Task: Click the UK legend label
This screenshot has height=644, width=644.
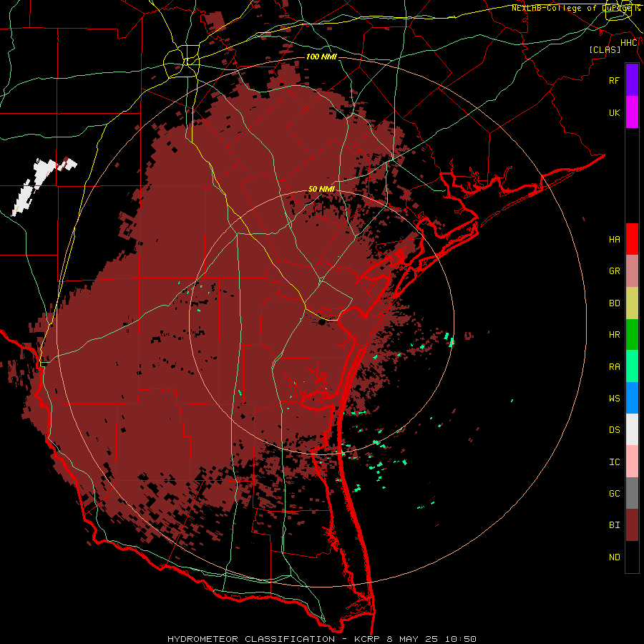Action: [x=614, y=112]
